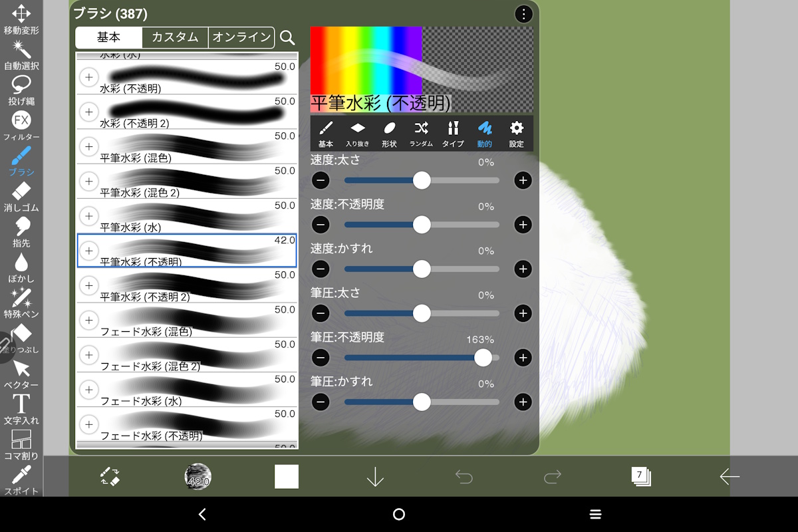Image resolution: width=798 pixels, height=532 pixels.
Task: Increase 筆圧:不透明度 with the plus button
Action: click(x=523, y=358)
